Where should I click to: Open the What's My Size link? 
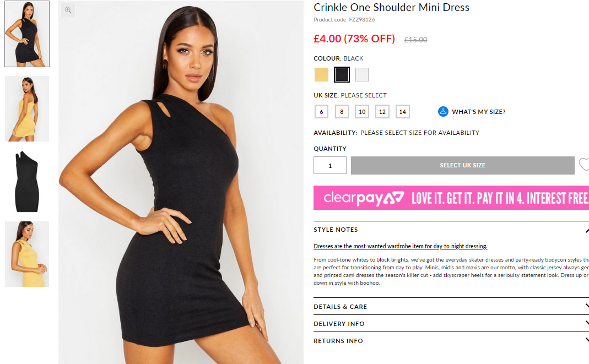(x=478, y=112)
